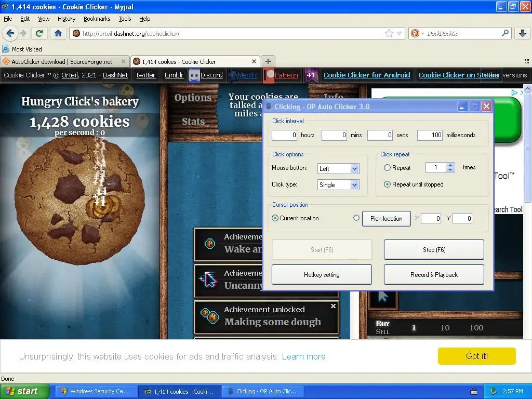Viewport: 532px width, 399px height.
Task: Click the secs interval field
Action: tap(380, 135)
